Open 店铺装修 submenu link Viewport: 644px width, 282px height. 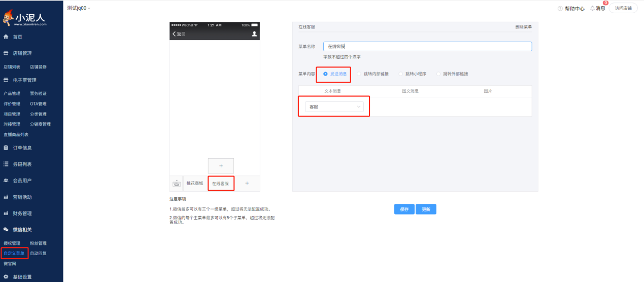coord(38,67)
